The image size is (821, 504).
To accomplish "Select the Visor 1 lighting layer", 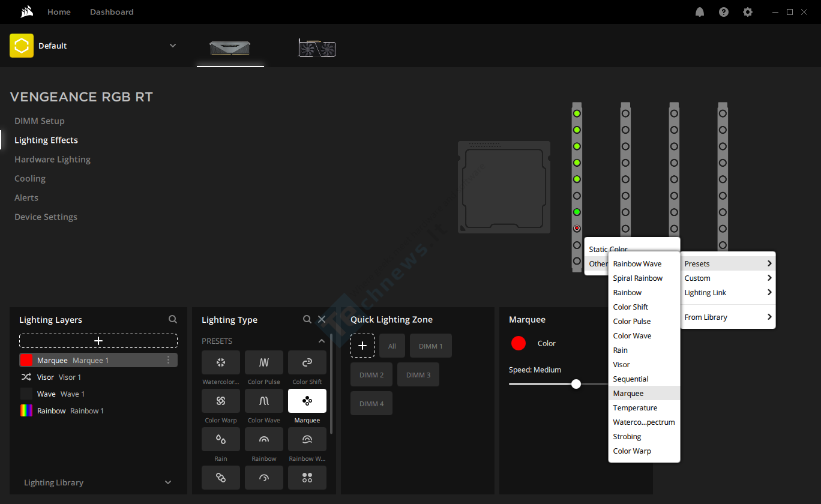I will click(98, 377).
